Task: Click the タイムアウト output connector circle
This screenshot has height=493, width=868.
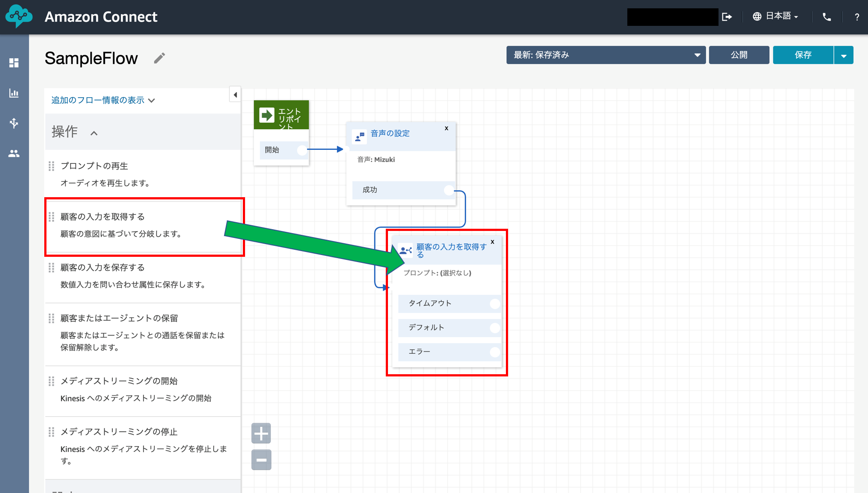Action: (495, 304)
